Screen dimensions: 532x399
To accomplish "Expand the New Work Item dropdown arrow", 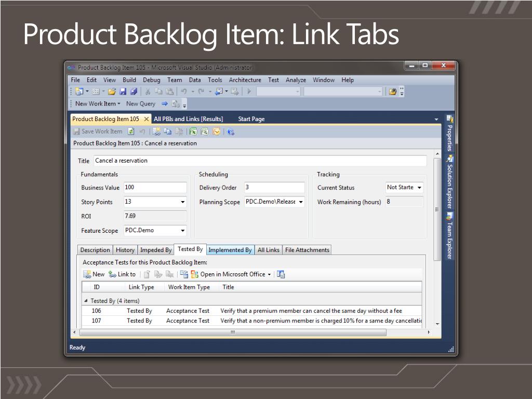I will click(119, 104).
